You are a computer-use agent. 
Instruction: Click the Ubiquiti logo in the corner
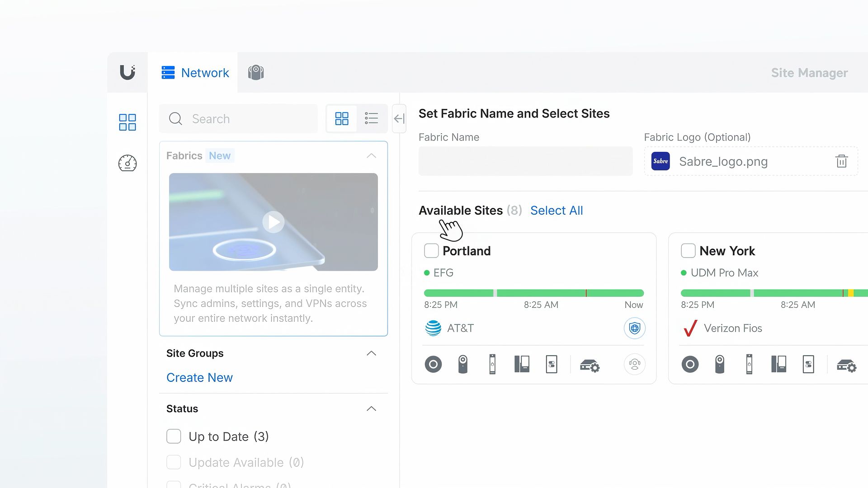point(127,73)
